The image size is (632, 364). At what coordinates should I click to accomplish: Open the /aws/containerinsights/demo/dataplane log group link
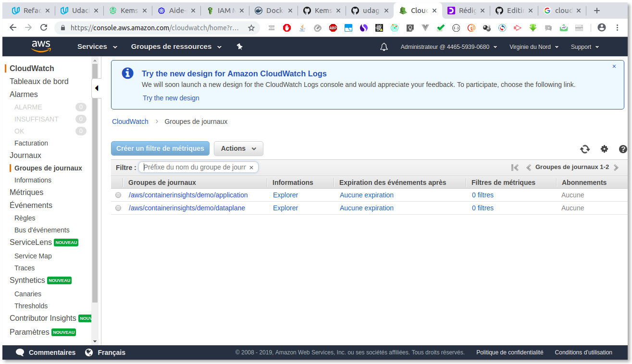pyautogui.click(x=187, y=208)
